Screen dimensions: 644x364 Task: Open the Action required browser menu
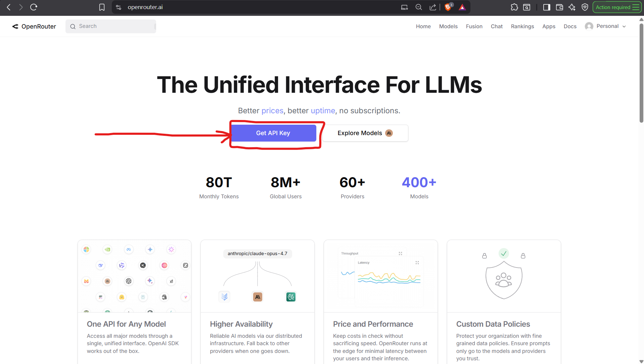click(x=617, y=7)
